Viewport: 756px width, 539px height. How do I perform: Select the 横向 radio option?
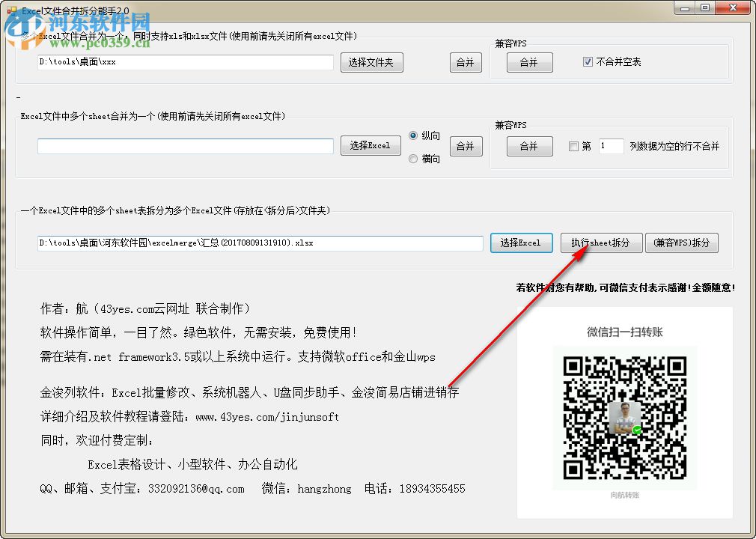click(x=412, y=159)
